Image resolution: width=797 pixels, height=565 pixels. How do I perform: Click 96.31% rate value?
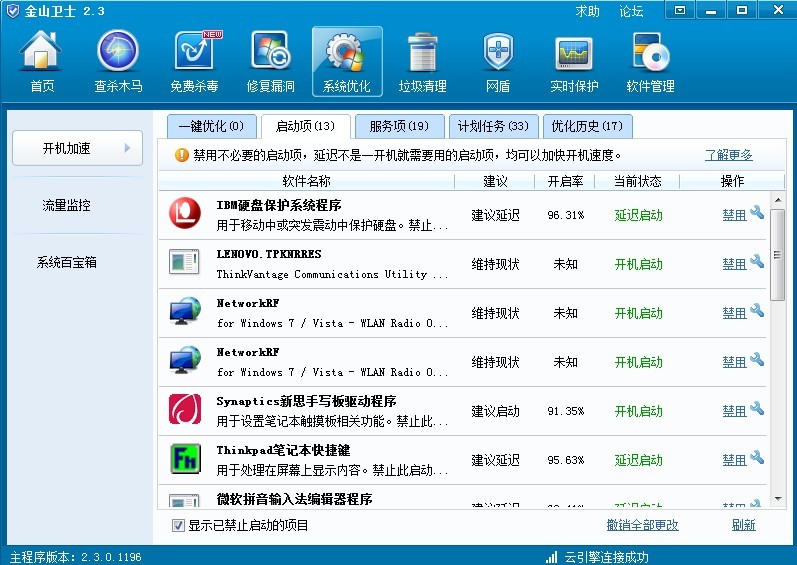point(566,215)
